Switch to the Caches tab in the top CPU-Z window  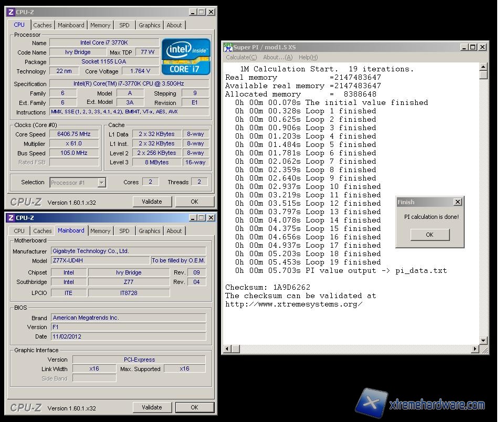click(x=43, y=25)
